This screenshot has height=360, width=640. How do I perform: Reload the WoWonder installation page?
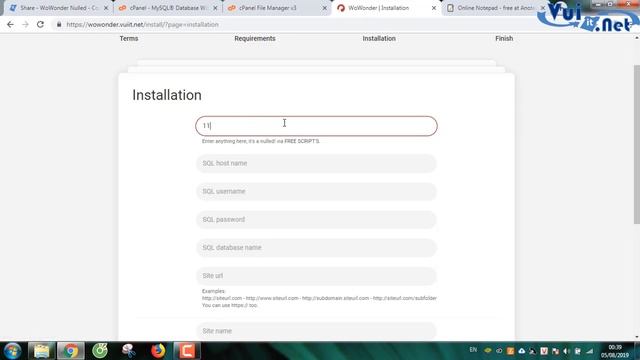coord(40,24)
